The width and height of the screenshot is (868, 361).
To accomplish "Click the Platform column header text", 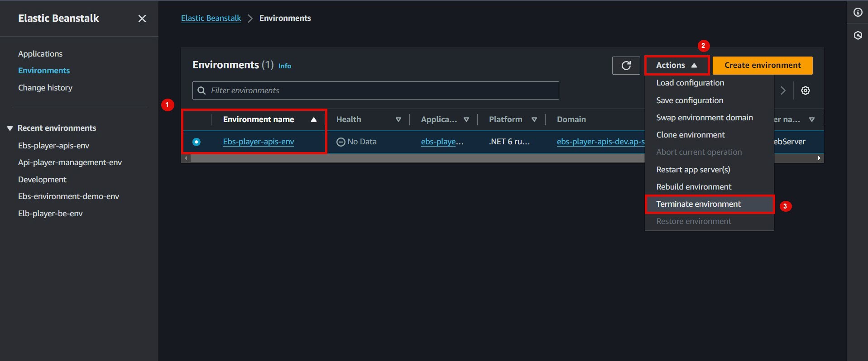I will click(x=505, y=119).
